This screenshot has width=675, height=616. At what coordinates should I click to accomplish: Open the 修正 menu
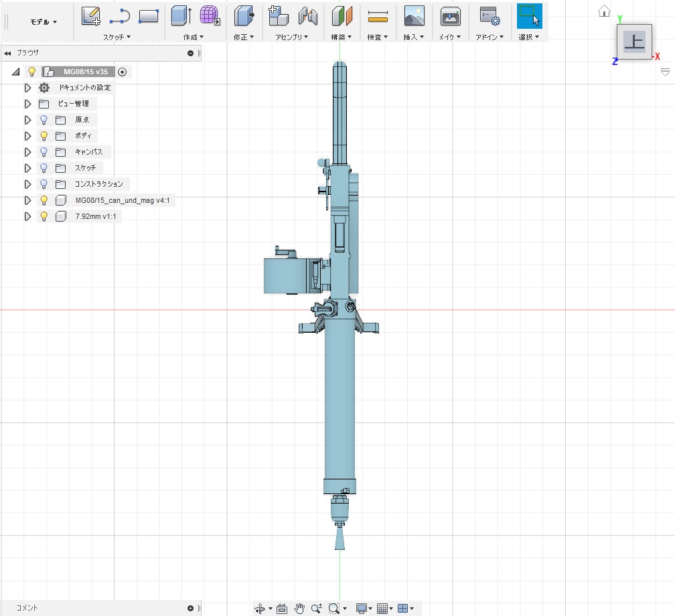pyautogui.click(x=243, y=37)
